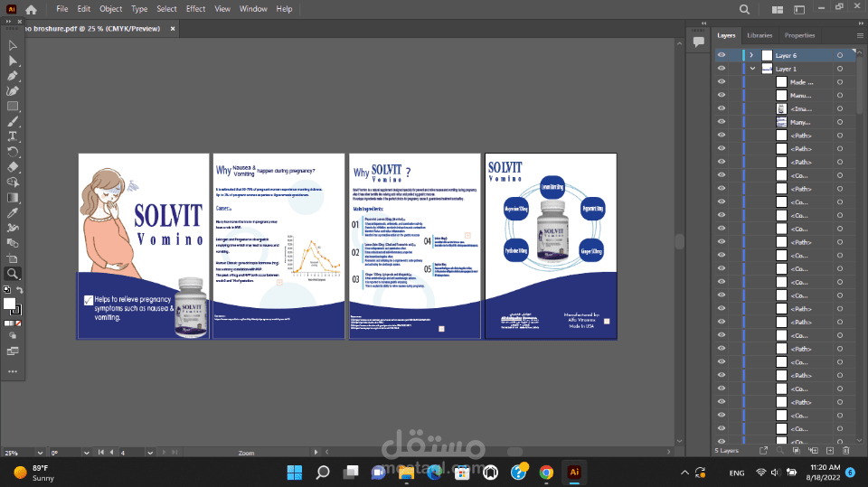This screenshot has width=868, height=487.
Task: Go to first artboard button
Action: pyautogui.click(x=100, y=452)
